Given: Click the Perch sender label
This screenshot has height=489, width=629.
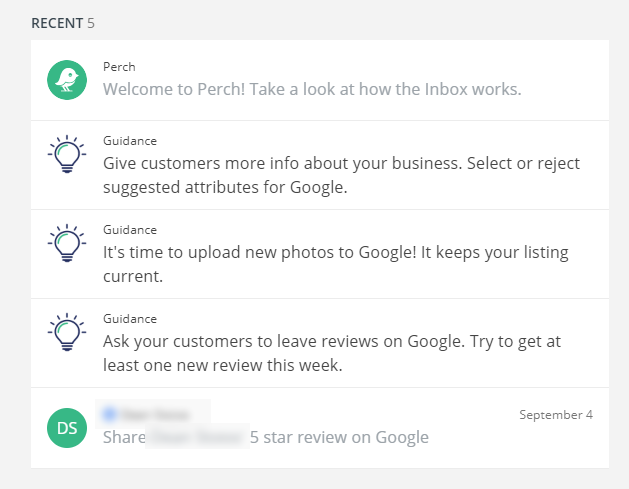Looking at the screenshot, I should tap(119, 67).
